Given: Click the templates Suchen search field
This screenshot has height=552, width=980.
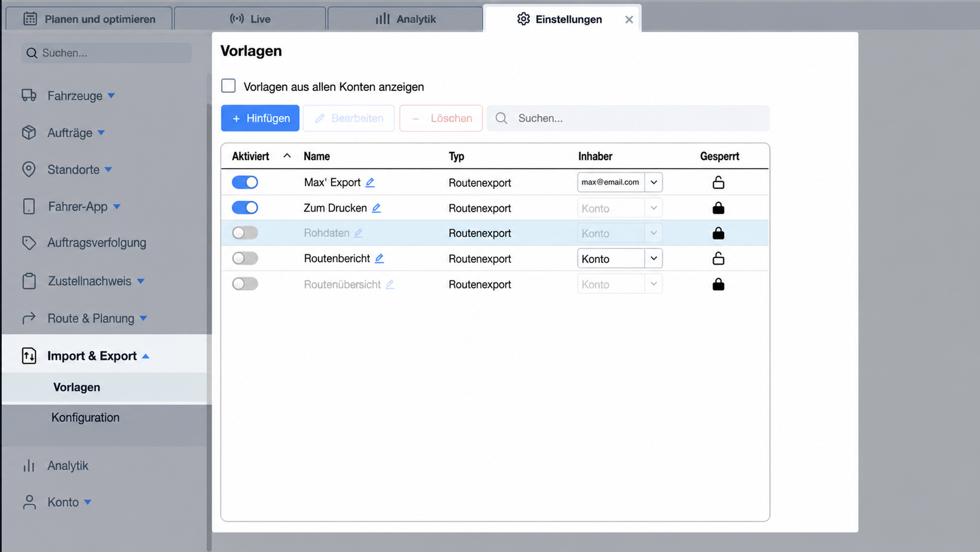Looking at the screenshot, I should point(628,118).
